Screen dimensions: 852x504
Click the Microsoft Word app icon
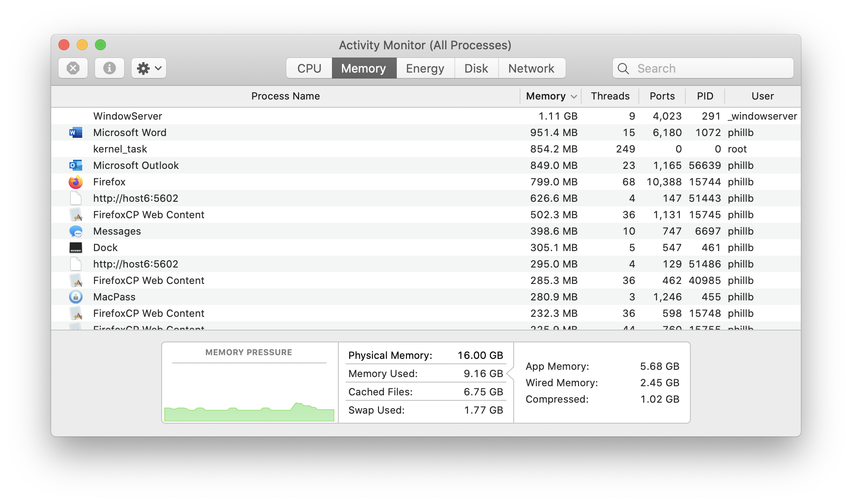[x=76, y=133]
